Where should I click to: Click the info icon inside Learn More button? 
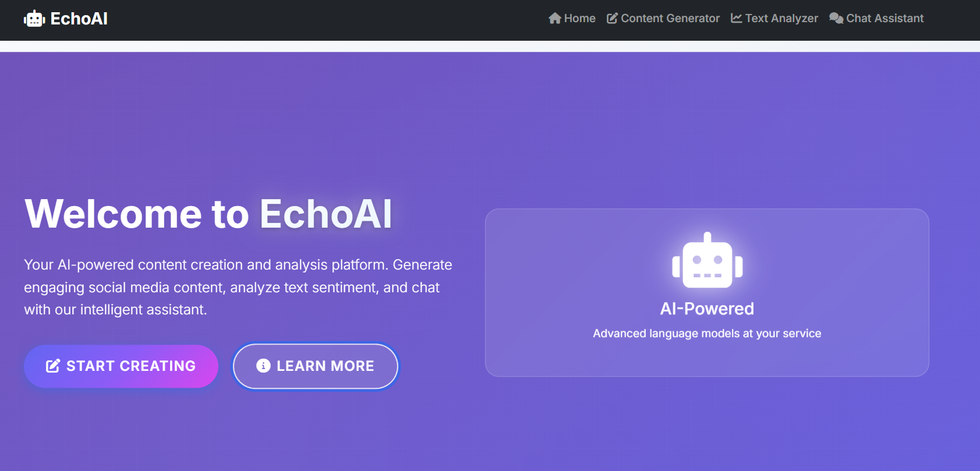pos(262,366)
